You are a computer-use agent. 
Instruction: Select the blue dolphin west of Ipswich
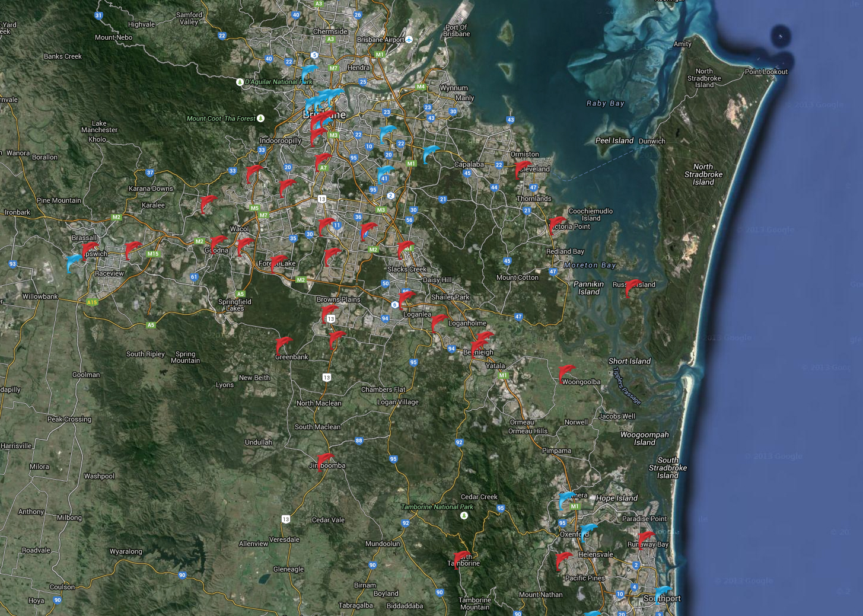click(74, 262)
